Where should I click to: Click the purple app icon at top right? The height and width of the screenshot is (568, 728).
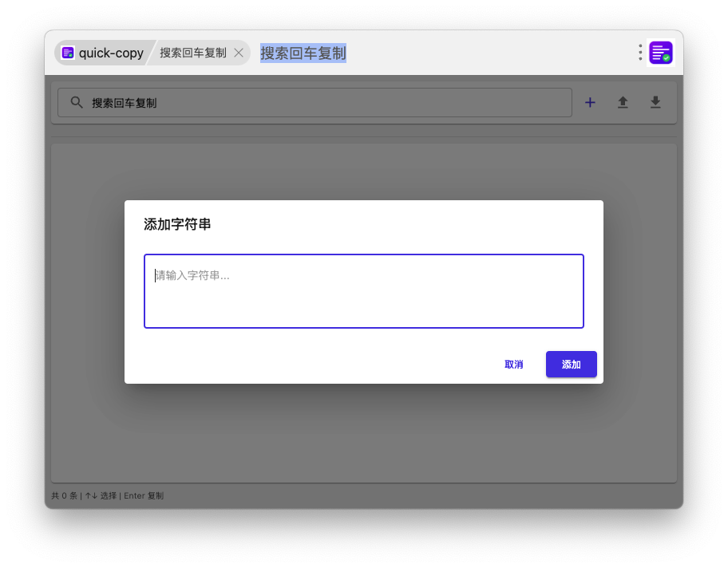pyautogui.click(x=661, y=53)
